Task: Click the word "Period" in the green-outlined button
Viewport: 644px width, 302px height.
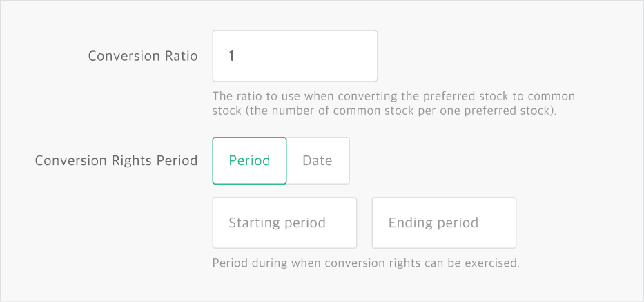Action: [x=249, y=160]
